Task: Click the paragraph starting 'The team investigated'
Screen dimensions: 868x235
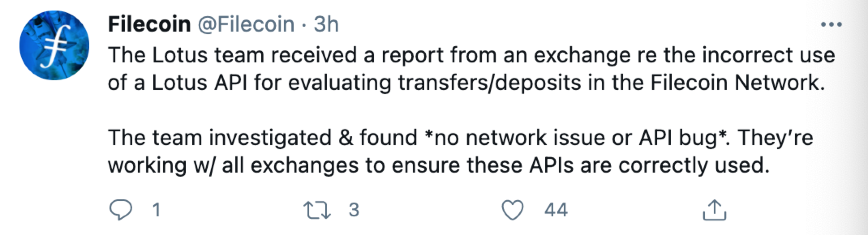Action: tap(460, 152)
